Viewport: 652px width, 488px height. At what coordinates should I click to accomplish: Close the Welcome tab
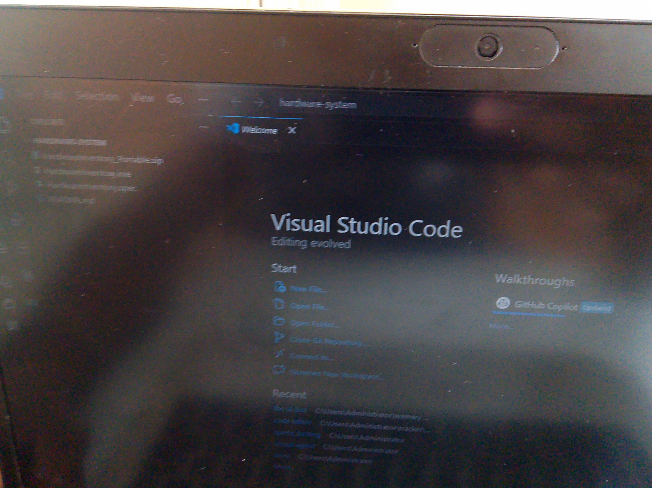point(292,130)
